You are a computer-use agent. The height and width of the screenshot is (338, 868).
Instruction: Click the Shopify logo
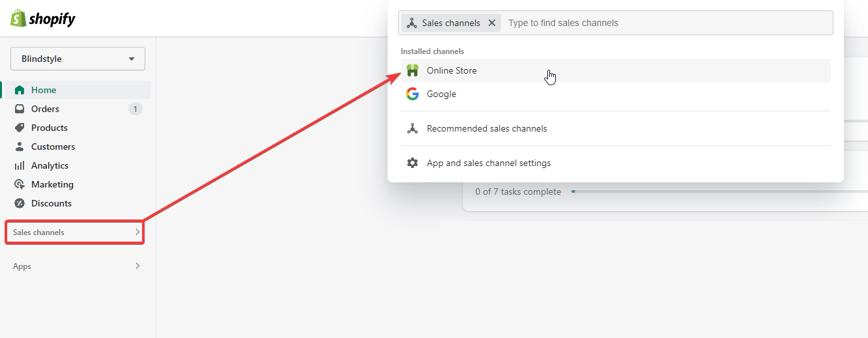point(43,18)
